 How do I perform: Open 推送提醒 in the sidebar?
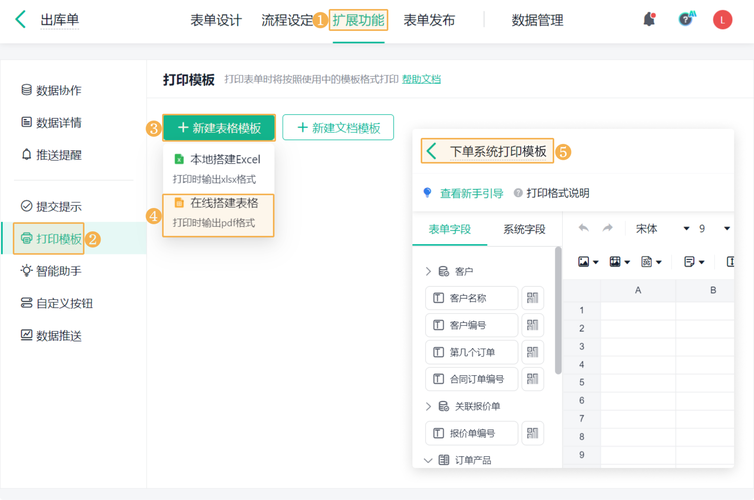click(x=51, y=155)
